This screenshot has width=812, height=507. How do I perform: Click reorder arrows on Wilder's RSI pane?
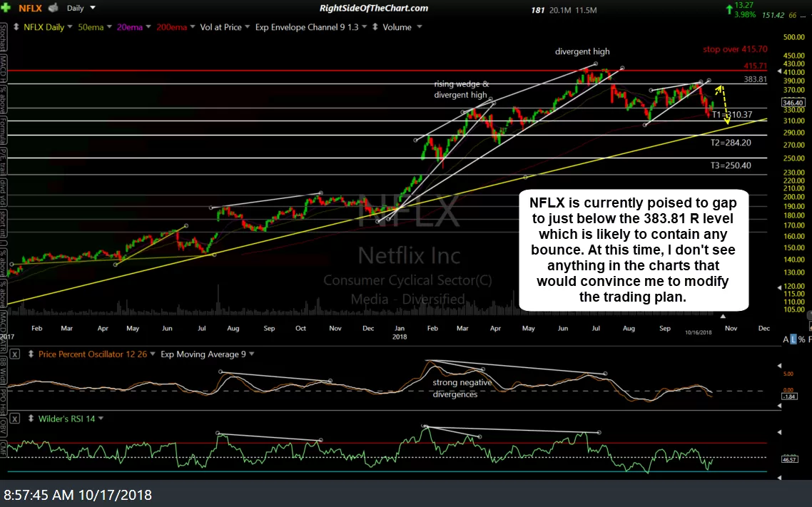tap(31, 419)
